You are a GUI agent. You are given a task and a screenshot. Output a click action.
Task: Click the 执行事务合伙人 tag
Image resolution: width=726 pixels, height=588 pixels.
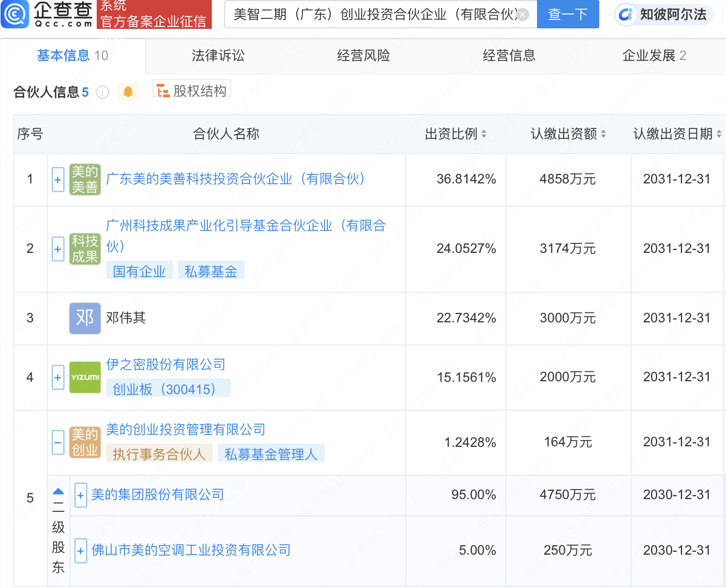tap(160, 454)
